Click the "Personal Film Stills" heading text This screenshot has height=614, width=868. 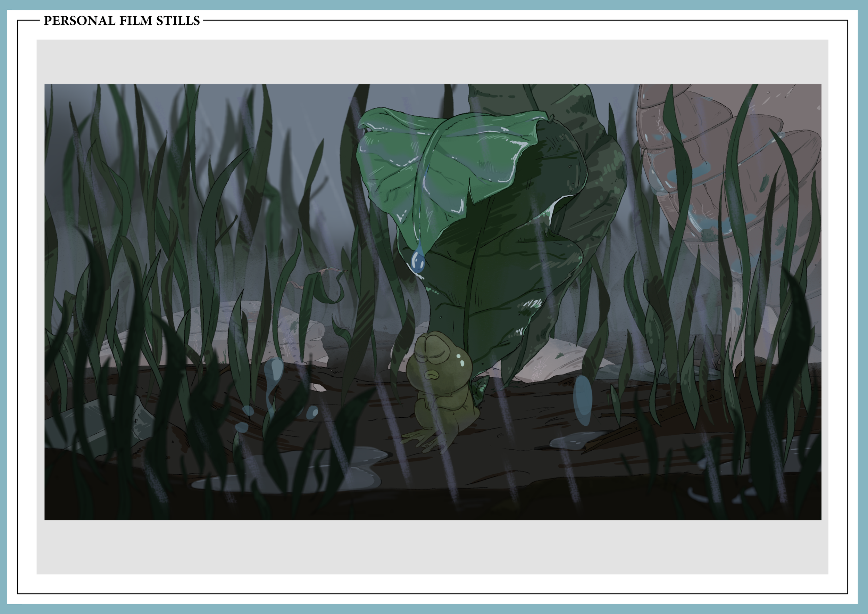[x=122, y=21]
